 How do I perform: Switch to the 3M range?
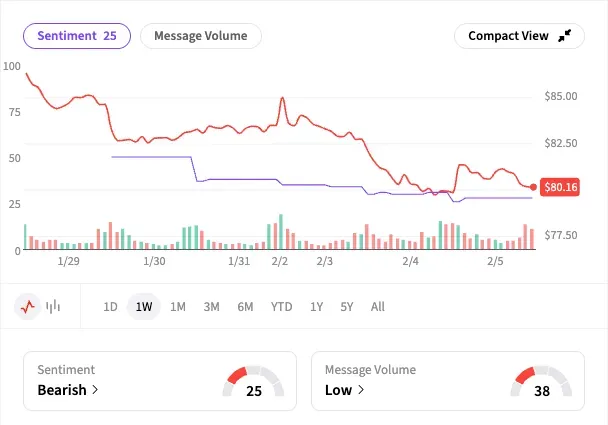tap(211, 307)
